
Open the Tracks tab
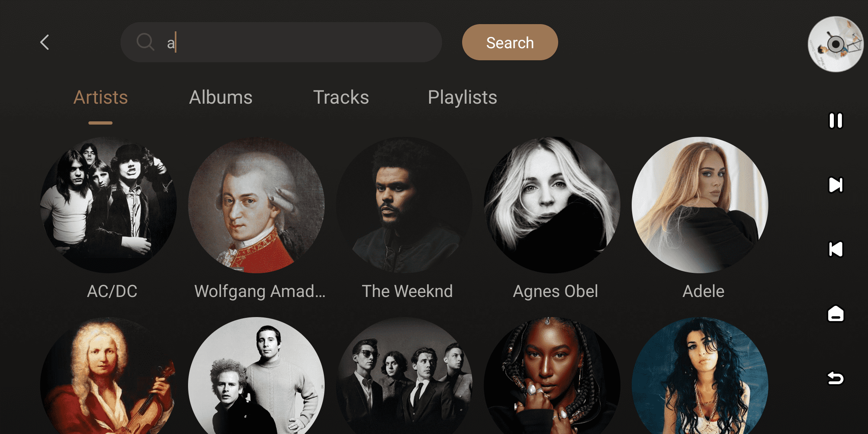[341, 98]
